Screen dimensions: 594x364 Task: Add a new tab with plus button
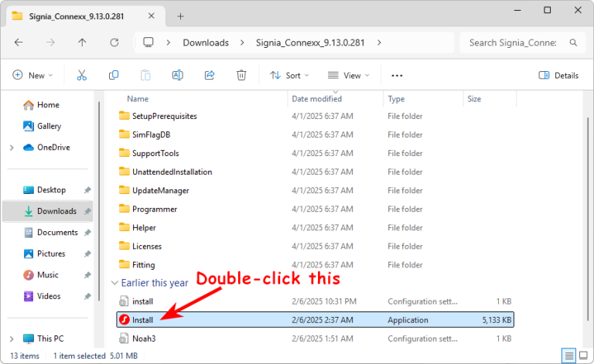pyautogui.click(x=180, y=15)
